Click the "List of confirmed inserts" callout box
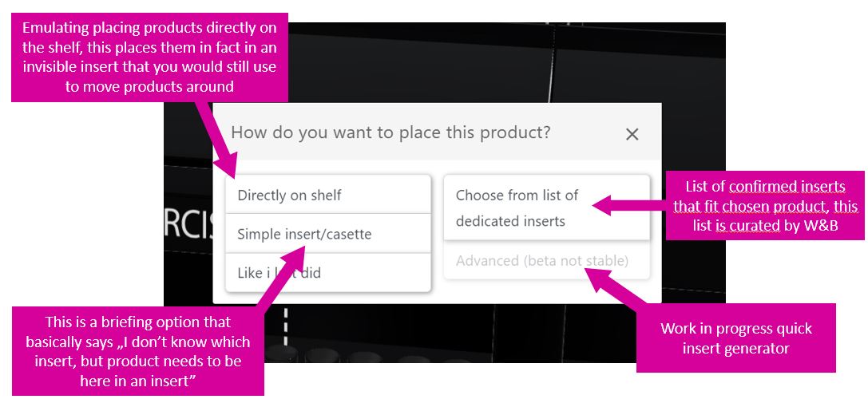 click(764, 206)
